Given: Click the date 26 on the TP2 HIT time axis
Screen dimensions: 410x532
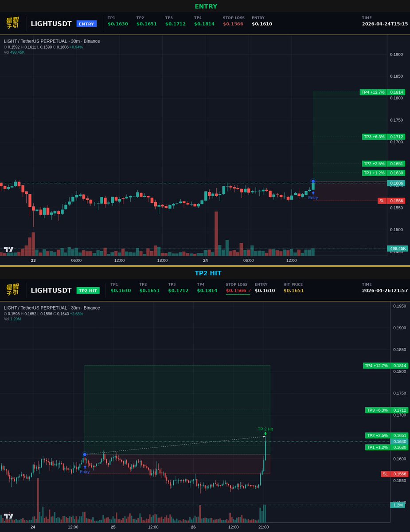Looking at the screenshot, I should click(x=193, y=527).
